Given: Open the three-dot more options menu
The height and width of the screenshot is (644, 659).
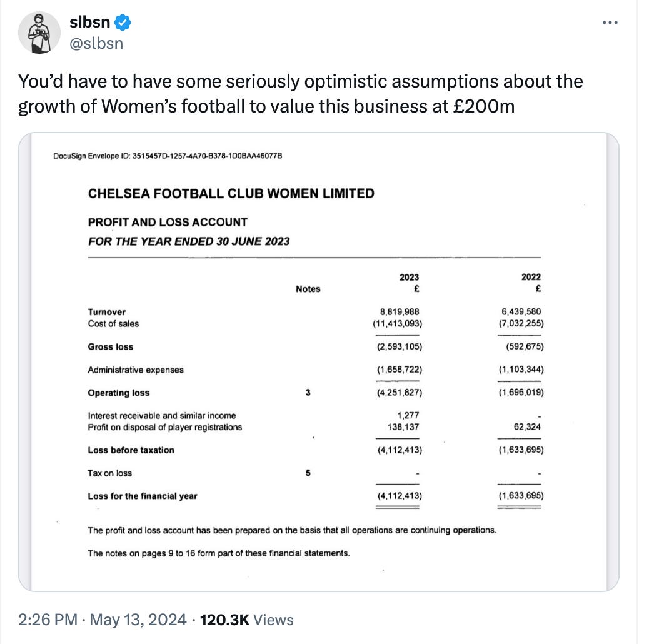Looking at the screenshot, I should 610,23.
